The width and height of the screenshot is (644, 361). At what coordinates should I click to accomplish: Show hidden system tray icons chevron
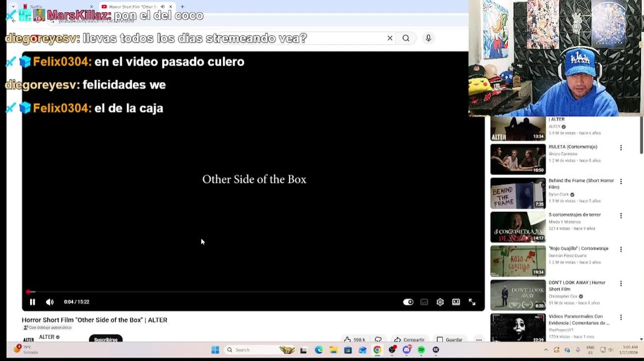point(546,350)
